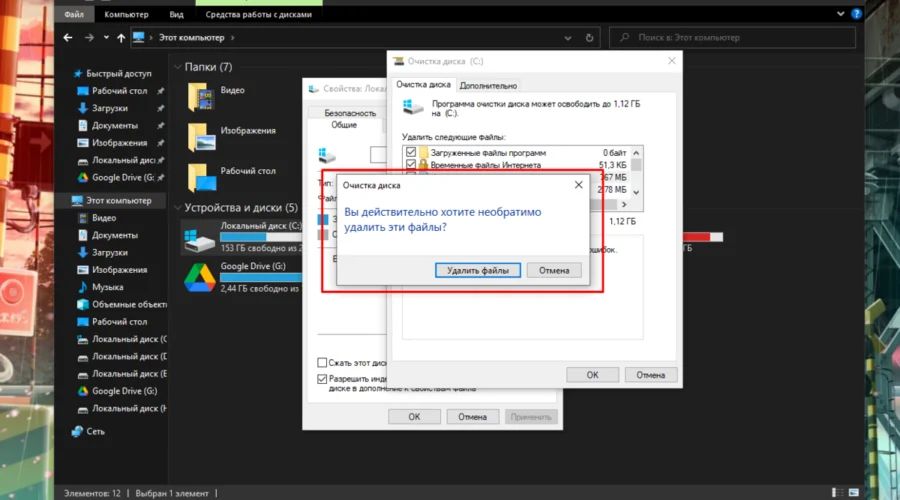Uncheck 'Загруженные файлы программ' checkbox

(409, 152)
